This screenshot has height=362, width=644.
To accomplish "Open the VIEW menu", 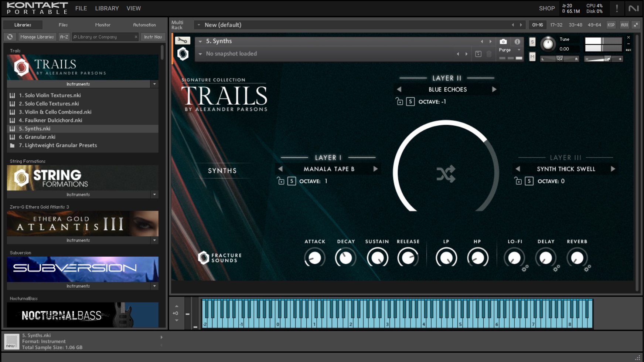I will tap(134, 9).
